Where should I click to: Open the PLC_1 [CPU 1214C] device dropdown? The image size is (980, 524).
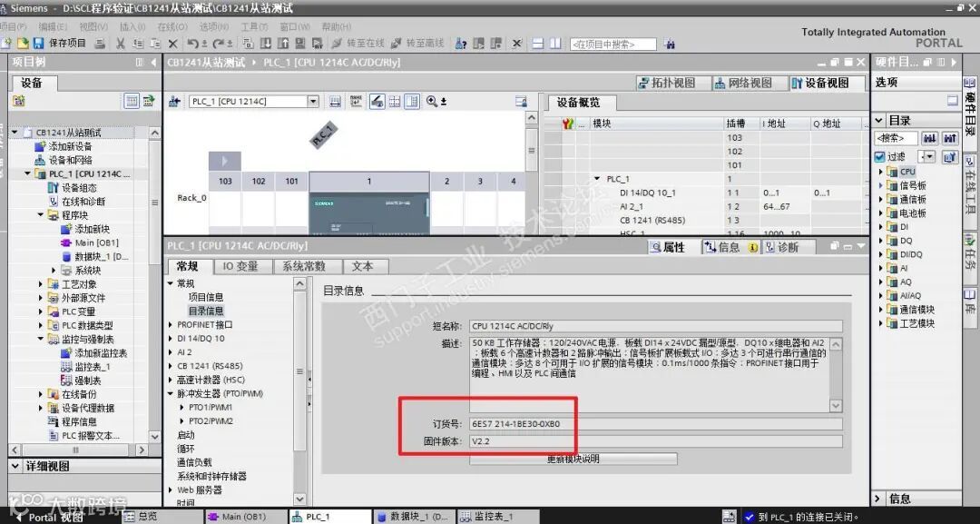313,102
